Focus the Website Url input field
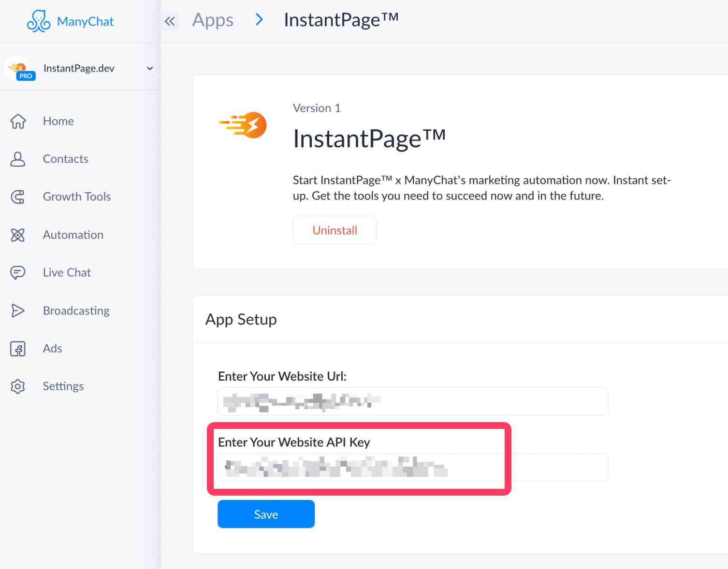Image resolution: width=728 pixels, height=569 pixels. [x=412, y=401]
